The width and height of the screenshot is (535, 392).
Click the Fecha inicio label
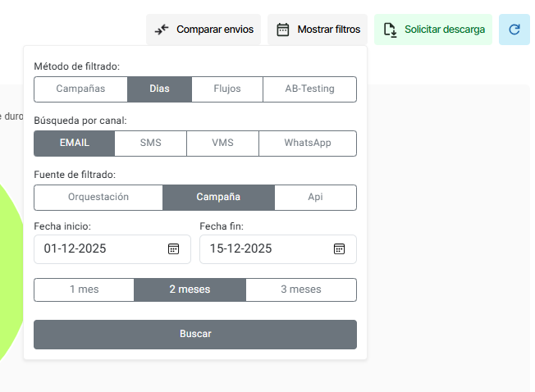pyautogui.click(x=62, y=226)
